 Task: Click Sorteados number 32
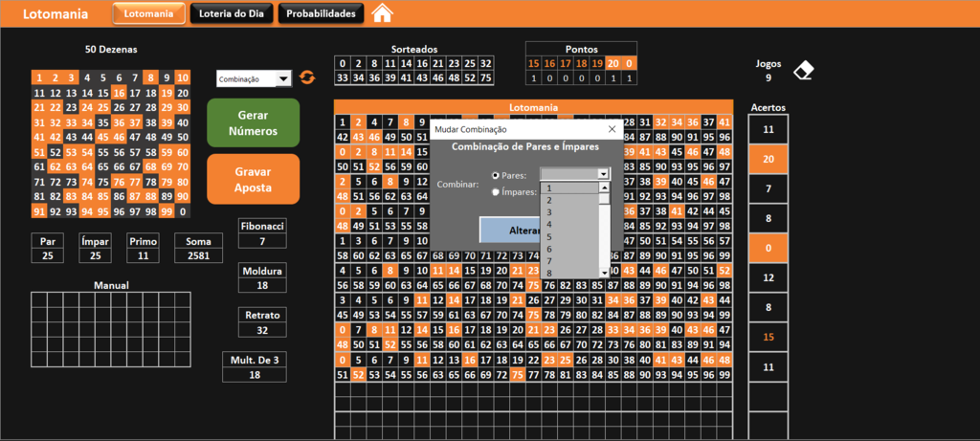pyautogui.click(x=485, y=63)
